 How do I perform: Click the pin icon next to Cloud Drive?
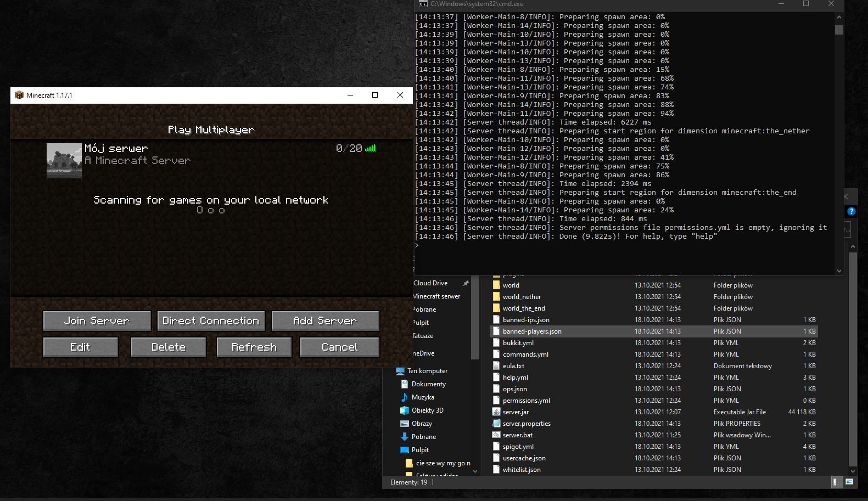click(466, 283)
